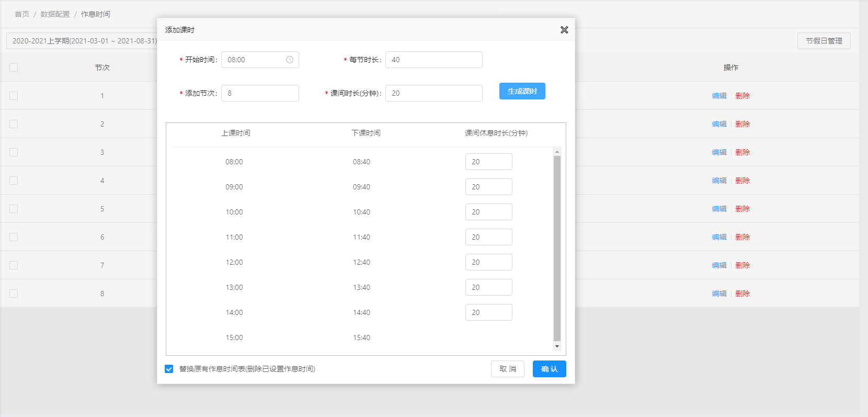Edit break duration for the 14:00 class
The height and width of the screenshot is (417, 868).
(x=489, y=312)
